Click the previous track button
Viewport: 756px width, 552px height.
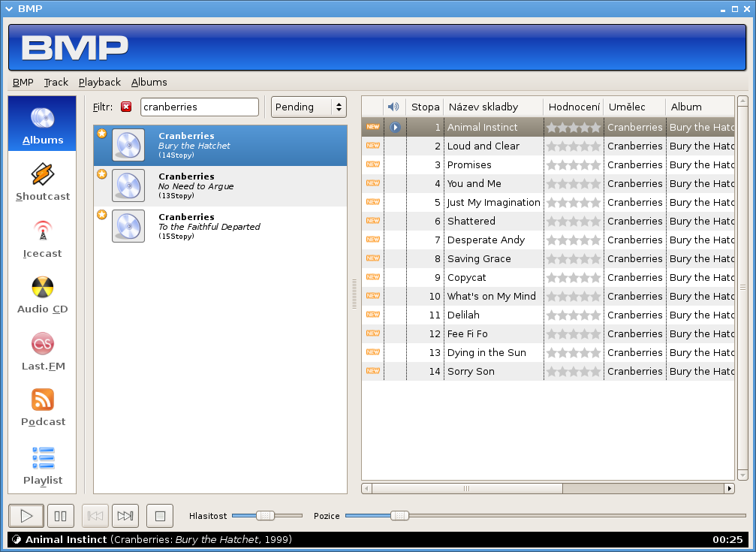(x=95, y=516)
